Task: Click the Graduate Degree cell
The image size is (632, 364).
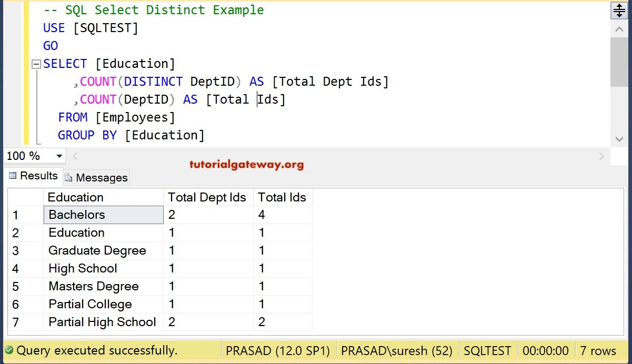Action: [103, 250]
